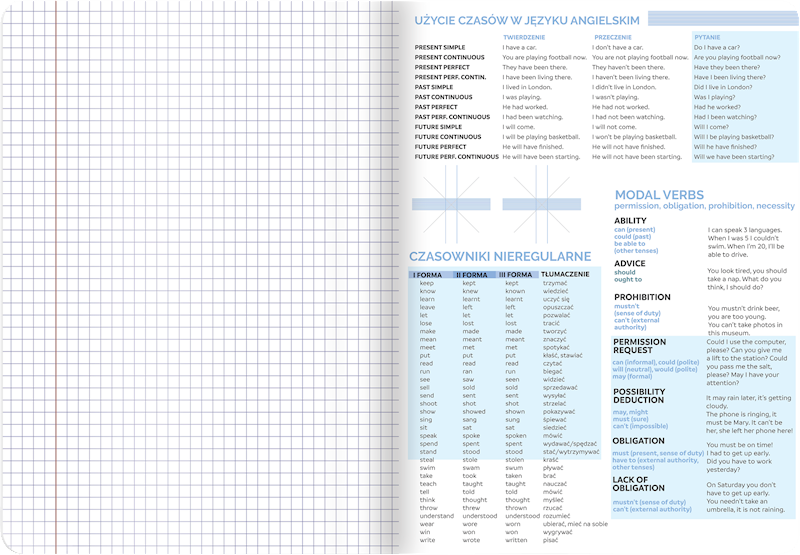Select the sentence 'I lived in London.'
This screenshot has width=800, height=555.
pyautogui.click(x=527, y=87)
